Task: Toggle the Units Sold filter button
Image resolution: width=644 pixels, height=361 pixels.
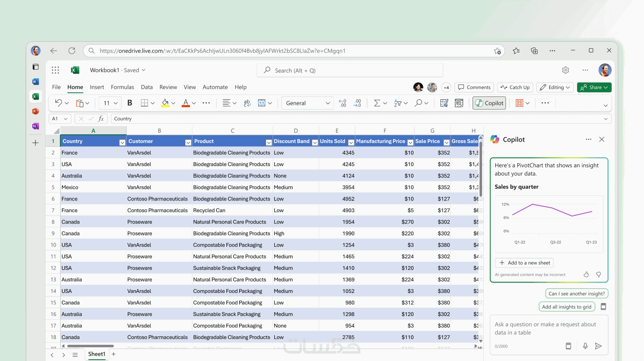Action: (x=351, y=142)
